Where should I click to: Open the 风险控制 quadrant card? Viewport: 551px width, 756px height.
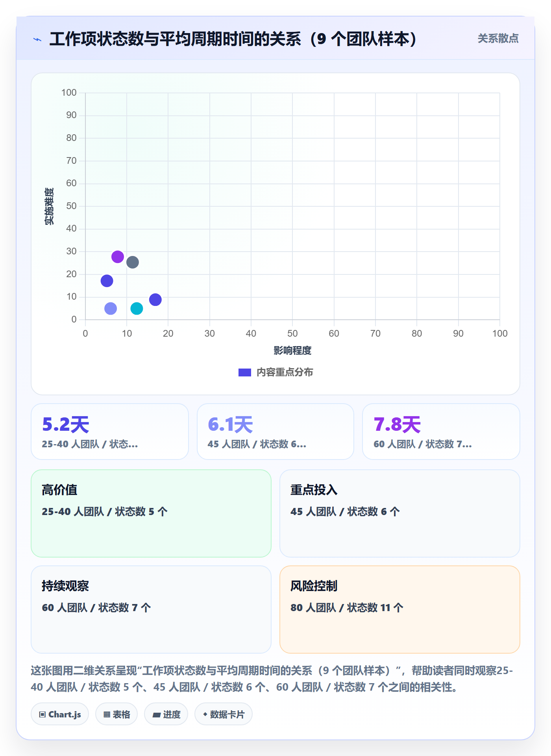point(399,609)
